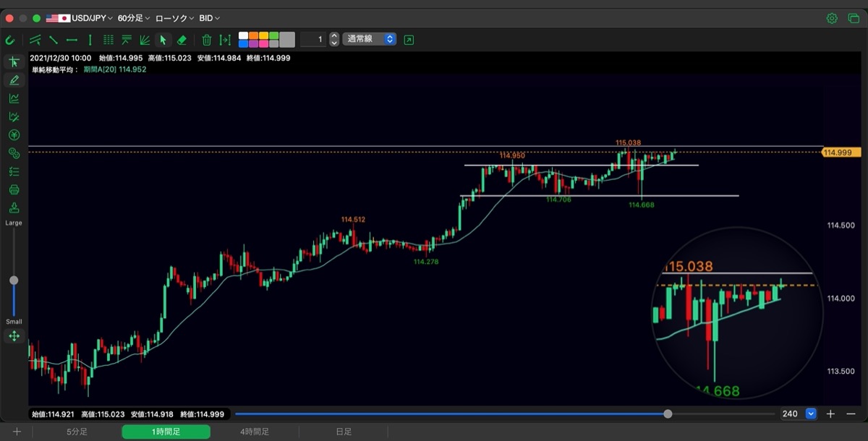This screenshot has height=441, width=868.
Task: Select the magnet snap tool
Action: (x=10, y=40)
